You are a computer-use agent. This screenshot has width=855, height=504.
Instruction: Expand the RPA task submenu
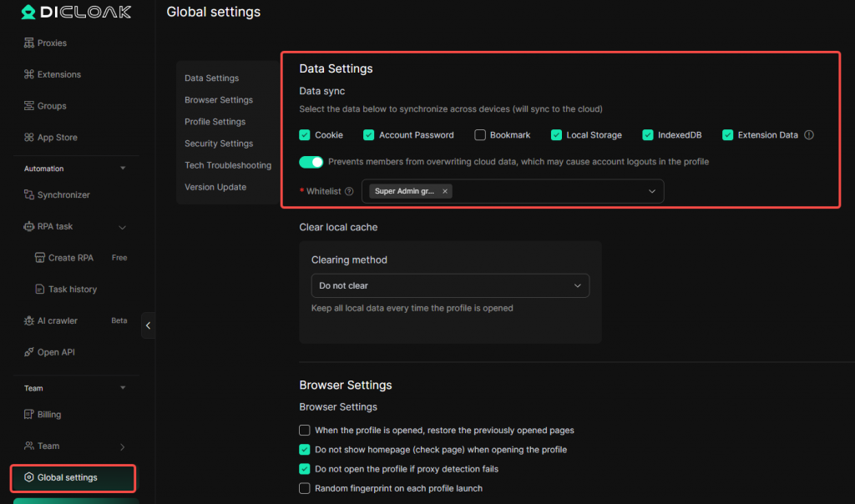tap(123, 227)
